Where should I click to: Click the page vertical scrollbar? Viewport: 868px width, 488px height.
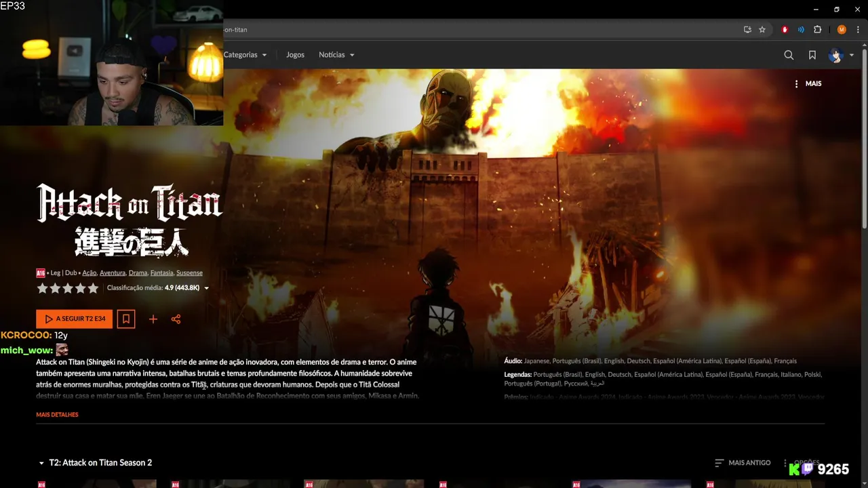click(864, 139)
